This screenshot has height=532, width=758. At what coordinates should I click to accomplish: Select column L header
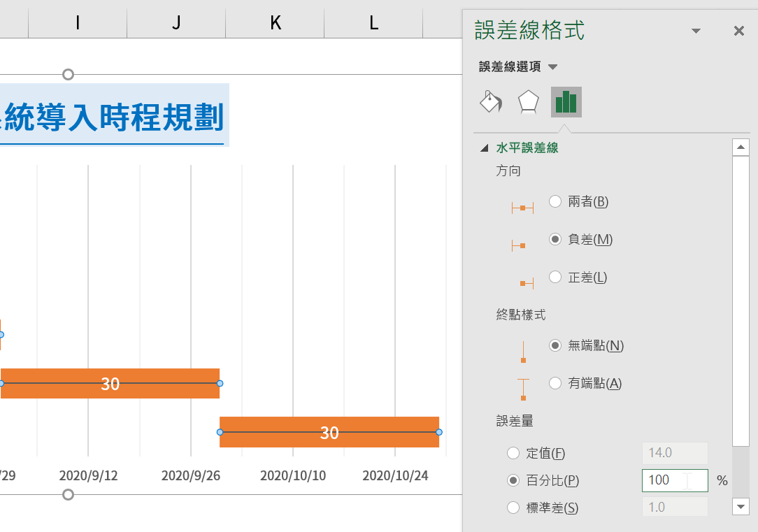click(x=373, y=22)
